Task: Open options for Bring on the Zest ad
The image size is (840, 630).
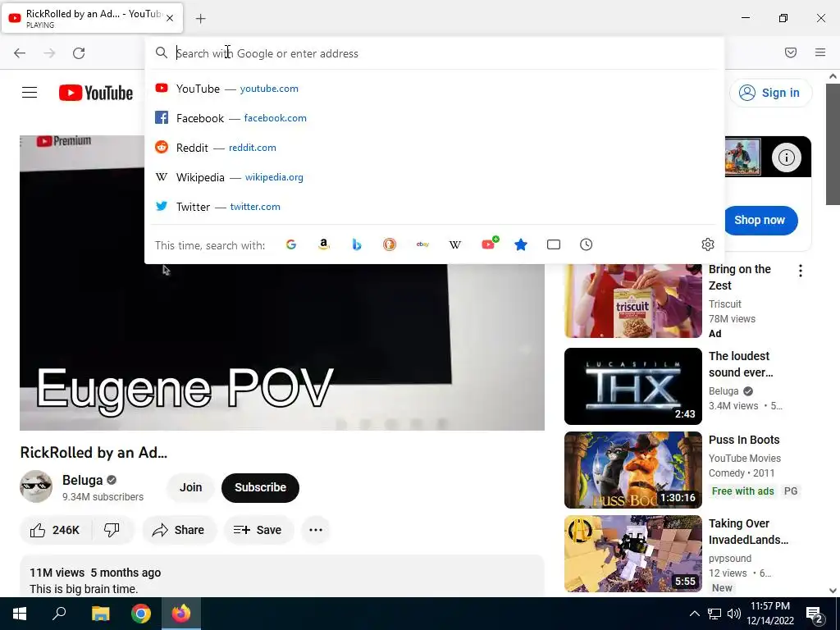Action: (801, 271)
